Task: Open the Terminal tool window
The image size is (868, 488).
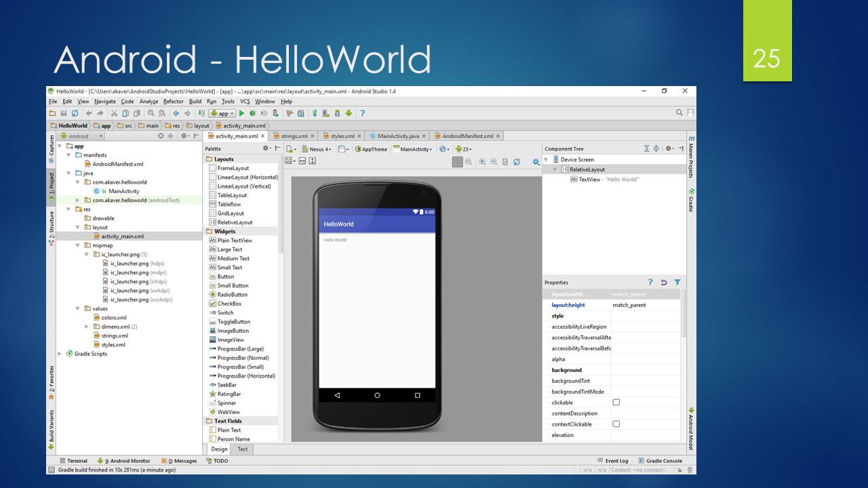Action: (x=73, y=461)
